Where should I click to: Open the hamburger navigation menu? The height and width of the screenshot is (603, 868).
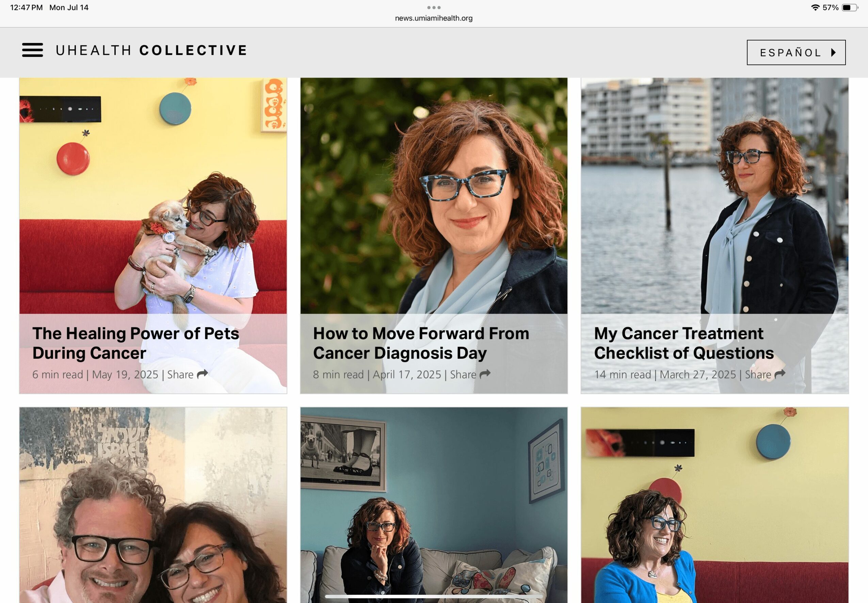[32, 50]
